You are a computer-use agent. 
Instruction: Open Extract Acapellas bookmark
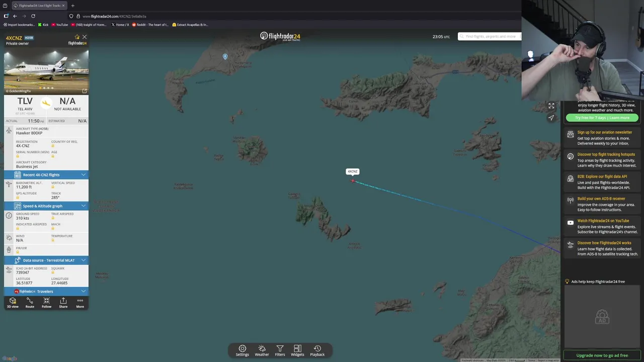point(190,25)
